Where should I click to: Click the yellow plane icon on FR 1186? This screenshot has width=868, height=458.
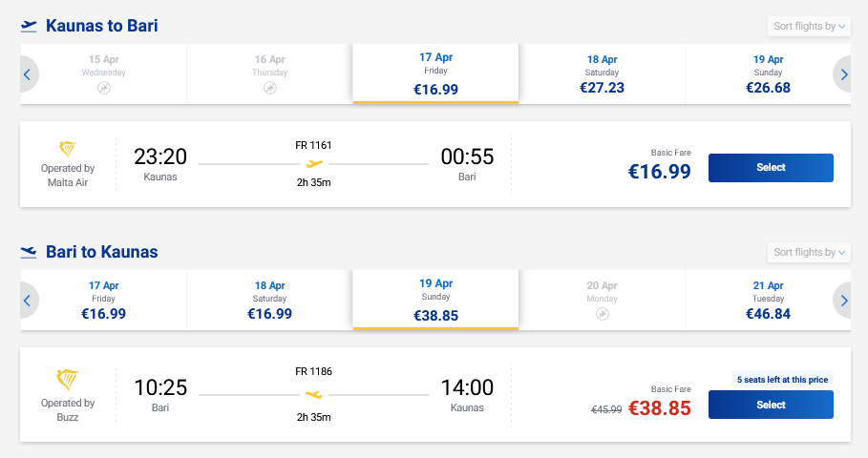tap(314, 394)
